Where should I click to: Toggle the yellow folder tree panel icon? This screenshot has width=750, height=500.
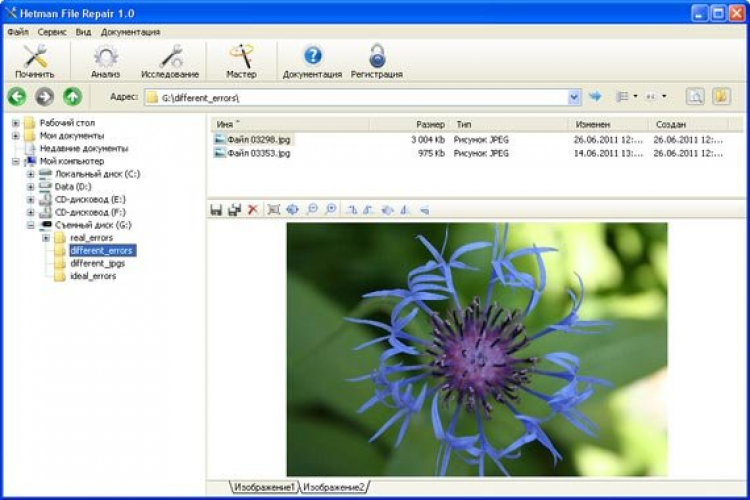pos(721,97)
